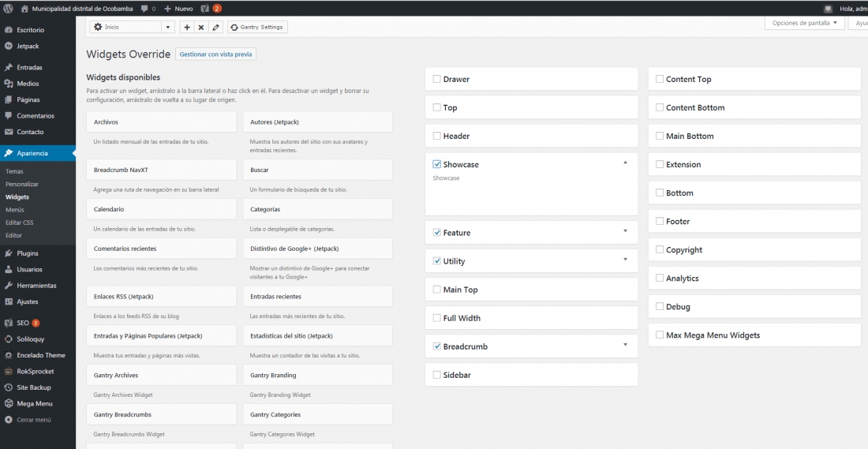Image resolution: width=868 pixels, height=449 pixels.
Task: Open site home icon Municipalidad distrital de Ocobamba
Action: pos(24,9)
